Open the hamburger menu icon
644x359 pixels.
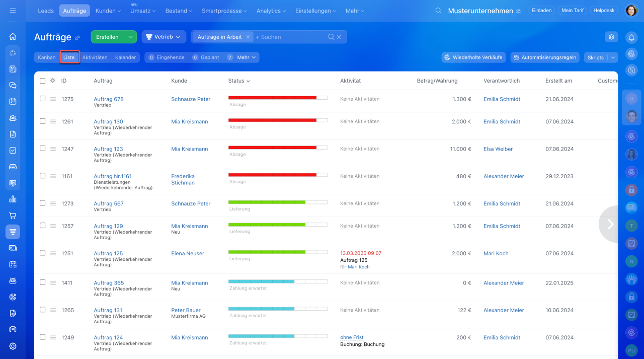click(13, 11)
